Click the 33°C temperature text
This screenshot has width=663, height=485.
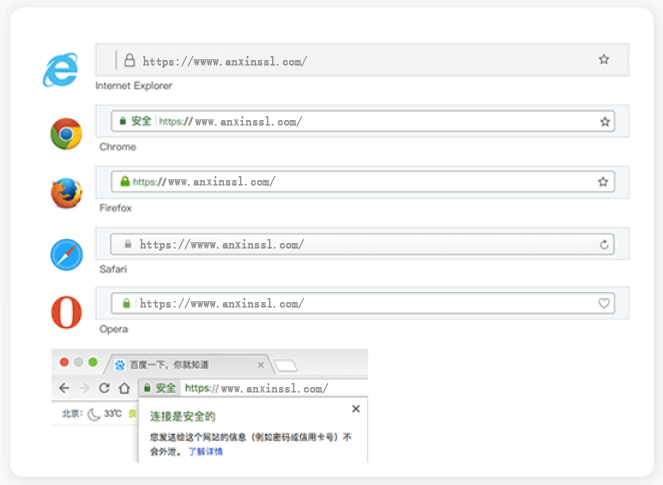tap(112, 414)
